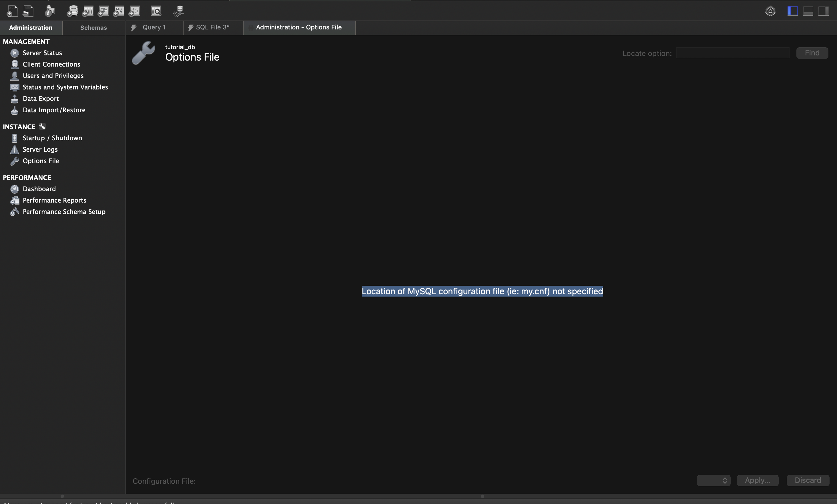
Task: Click the Dashboard gauge icon
Action: [x=14, y=189]
